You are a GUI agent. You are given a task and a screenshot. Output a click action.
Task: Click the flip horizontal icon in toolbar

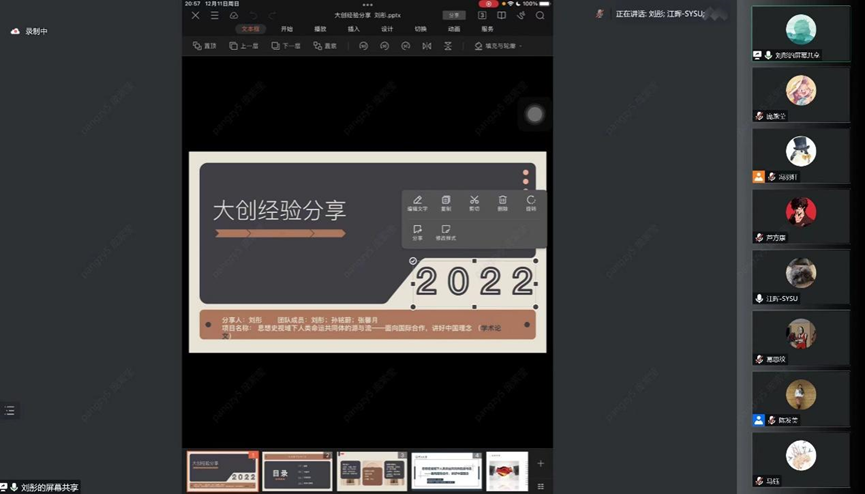[427, 46]
